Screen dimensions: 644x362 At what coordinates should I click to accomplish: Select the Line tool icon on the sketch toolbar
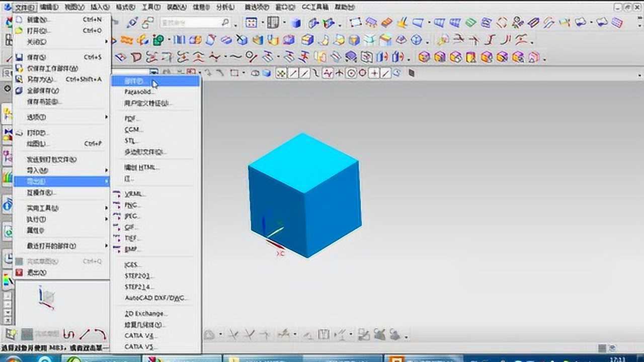(294, 73)
